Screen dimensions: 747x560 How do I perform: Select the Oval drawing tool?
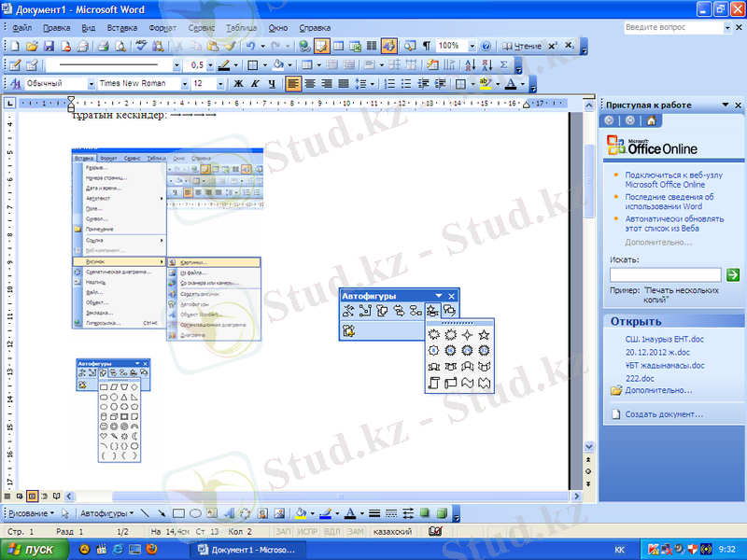tap(196, 513)
